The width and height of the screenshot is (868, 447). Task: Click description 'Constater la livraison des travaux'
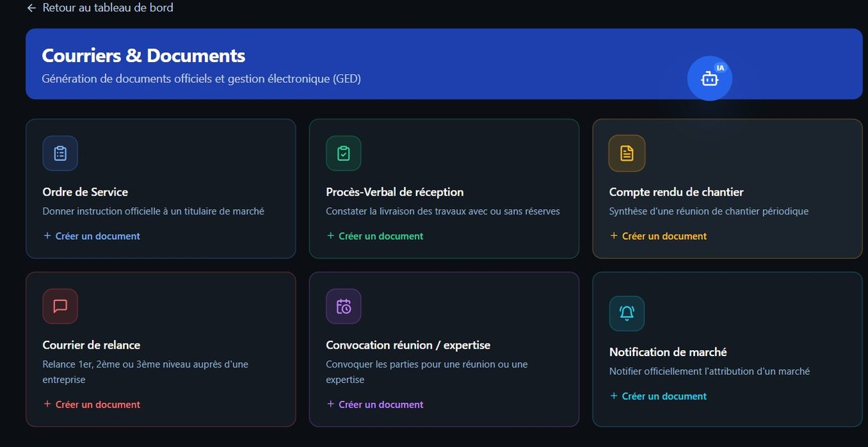443,211
